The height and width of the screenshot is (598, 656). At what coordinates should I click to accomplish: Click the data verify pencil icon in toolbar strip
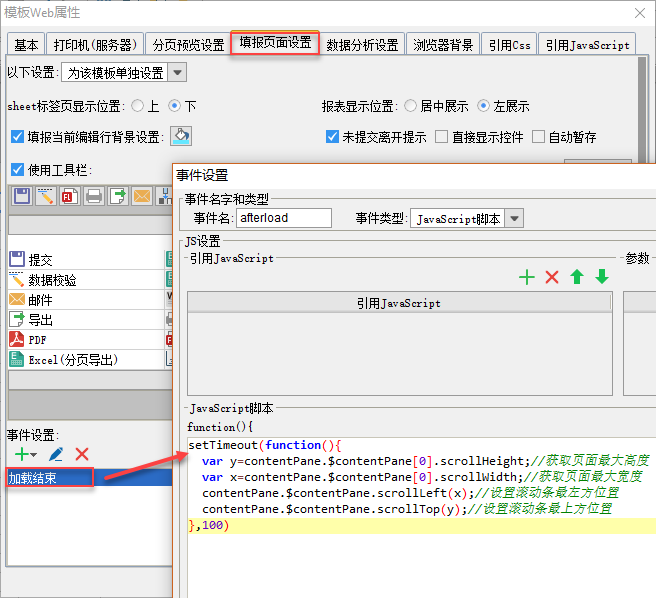click(x=46, y=196)
